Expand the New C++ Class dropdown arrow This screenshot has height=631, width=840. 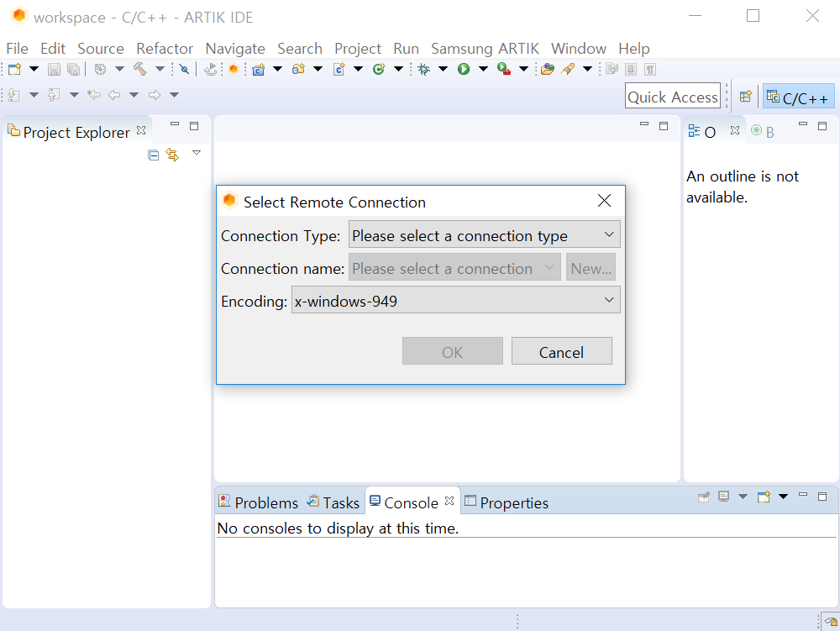(398, 69)
